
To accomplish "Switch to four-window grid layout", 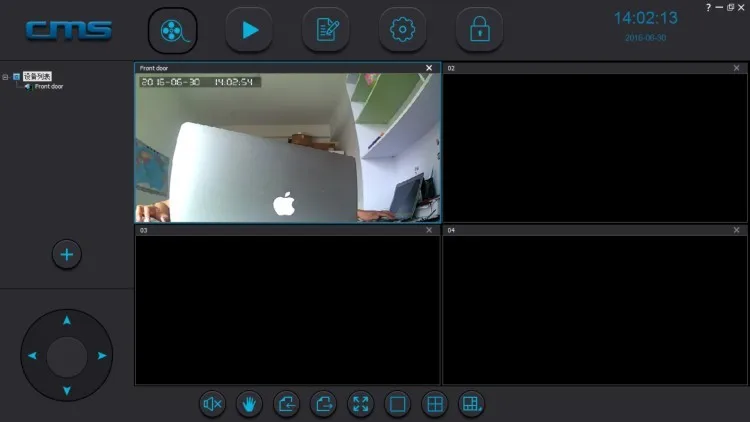I will 434,404.
